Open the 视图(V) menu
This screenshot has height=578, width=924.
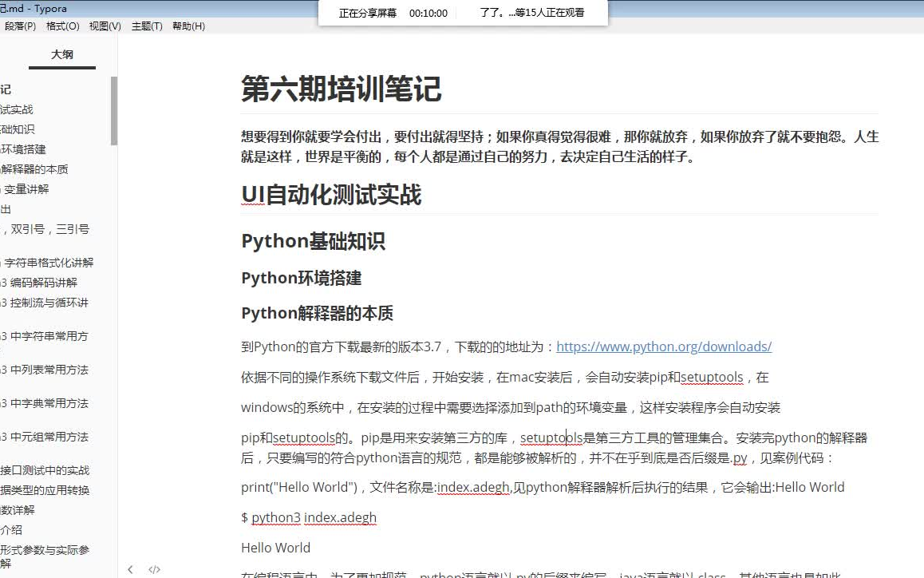pyautogui.click(x=104, y=26)
